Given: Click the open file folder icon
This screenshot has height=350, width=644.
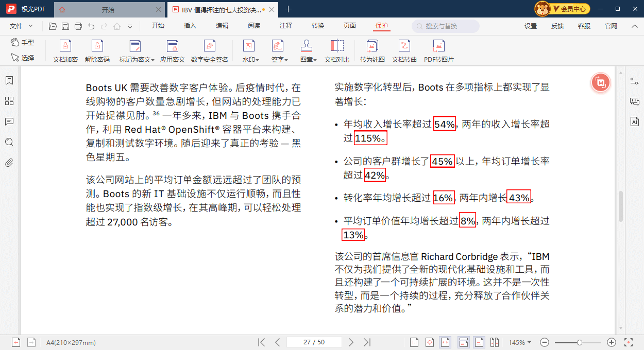Looking at the screenshot, I should (x=53, y=26).
